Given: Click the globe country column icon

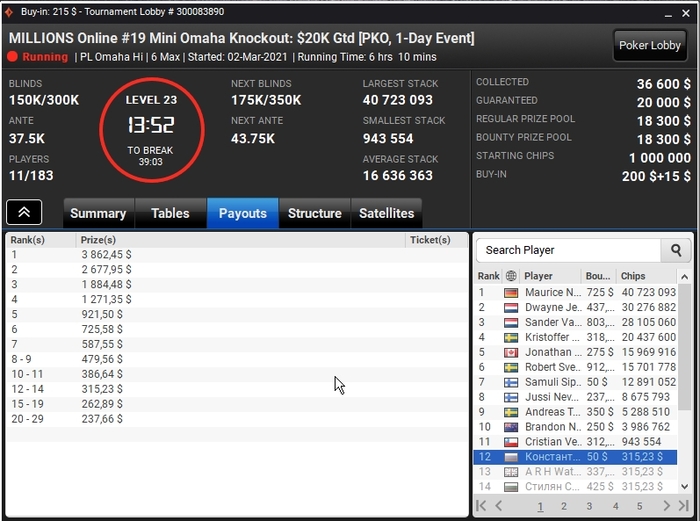Looking at the screenshot, I should point(511,276).
